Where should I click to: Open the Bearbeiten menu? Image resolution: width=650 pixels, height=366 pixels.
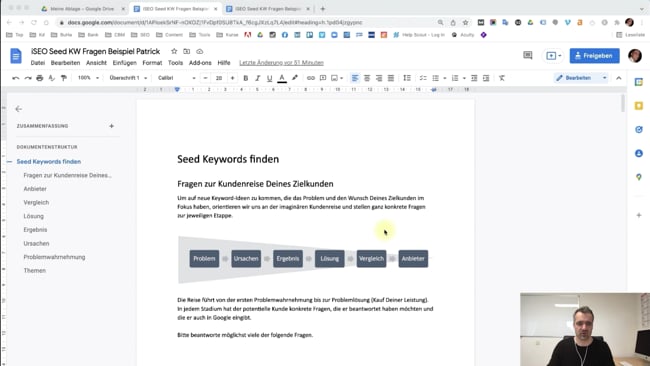coord(65,63)
